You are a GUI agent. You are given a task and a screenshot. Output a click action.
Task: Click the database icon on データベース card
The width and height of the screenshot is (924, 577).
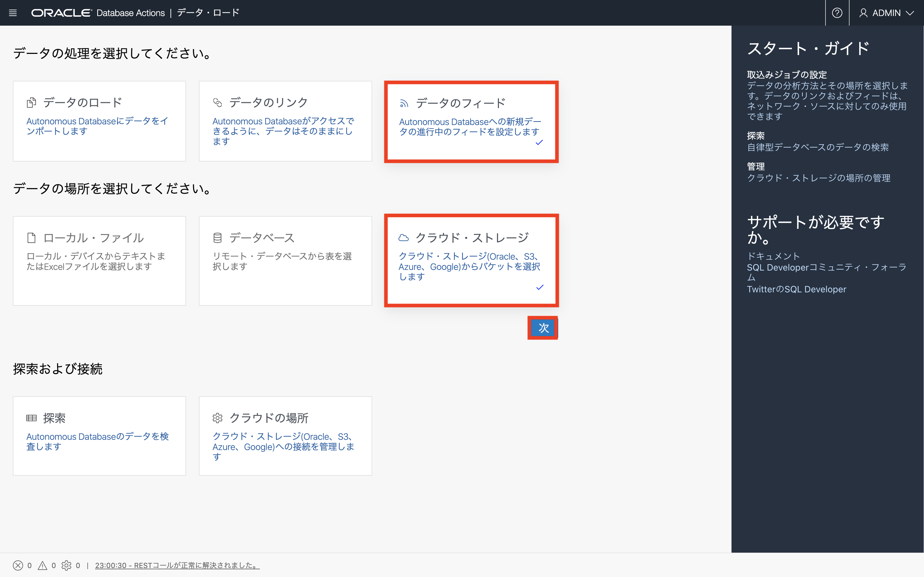point(217,238)
